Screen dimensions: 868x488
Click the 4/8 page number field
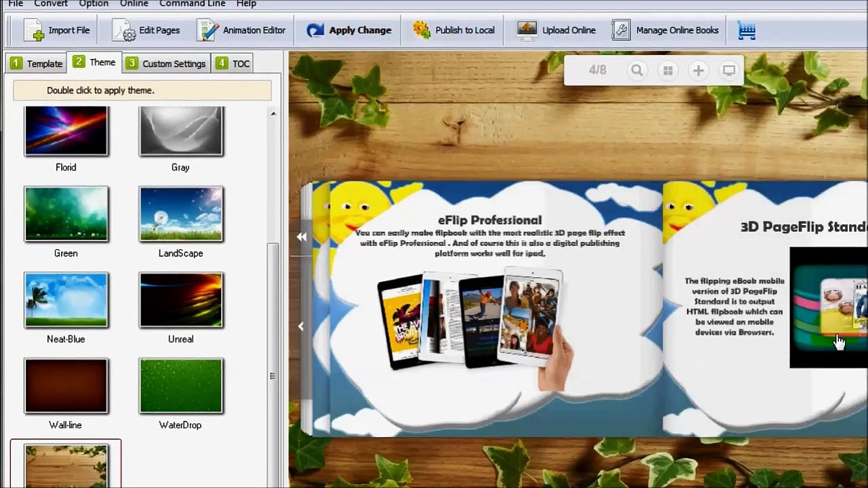(597, 70)
